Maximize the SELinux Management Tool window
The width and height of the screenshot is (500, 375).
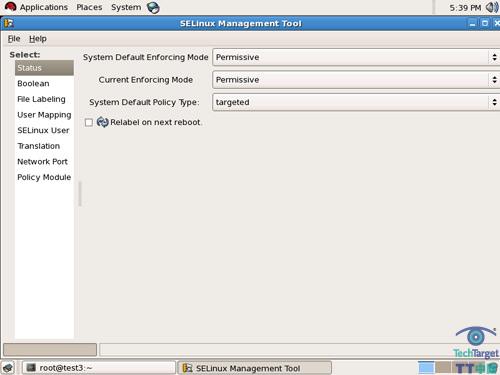pos(485,23)
